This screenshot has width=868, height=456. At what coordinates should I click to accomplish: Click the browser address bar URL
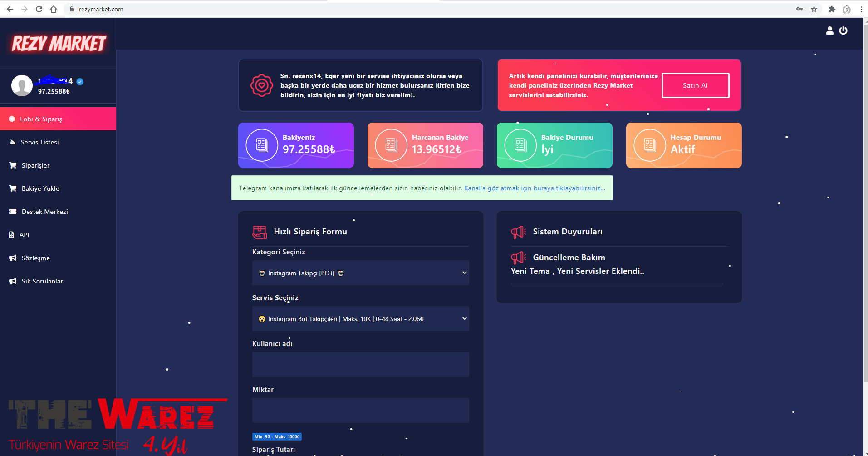[x=101, y=9]
